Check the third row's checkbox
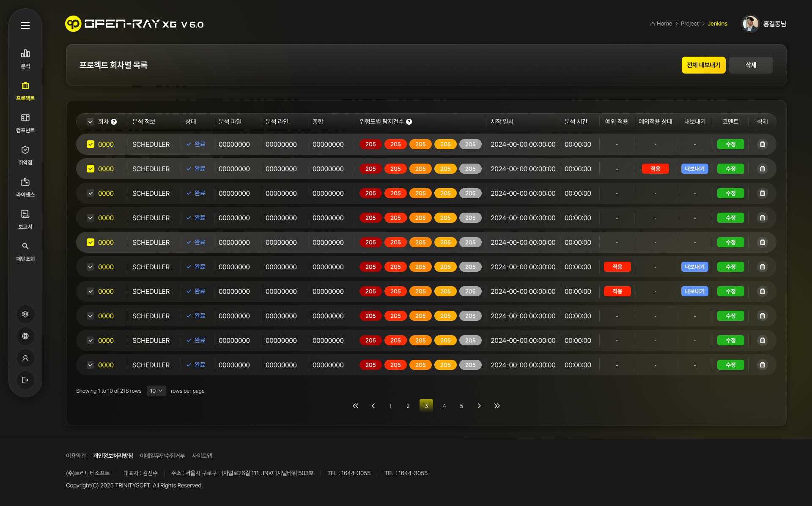The height and width of the screenshot is (506, 812). (x=91, y=193)
